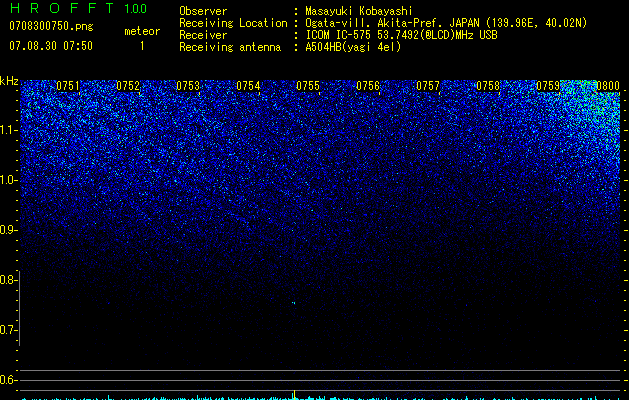Click the cyan meteor echo spot near 0.75 kHz
Screen dimensions: 629x400
[x=294, y=303]
